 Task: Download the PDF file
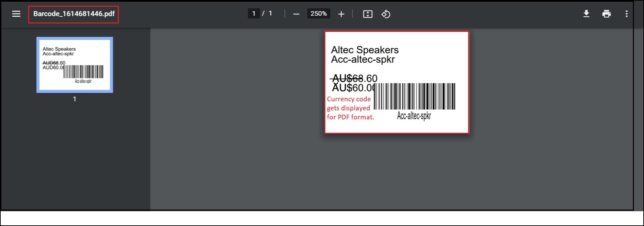(586, 14)
